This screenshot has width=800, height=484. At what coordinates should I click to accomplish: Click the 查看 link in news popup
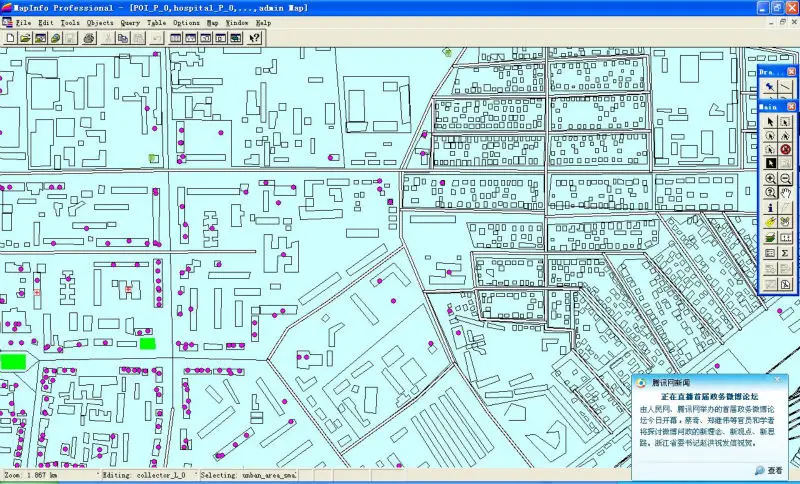tap(774, 469)
